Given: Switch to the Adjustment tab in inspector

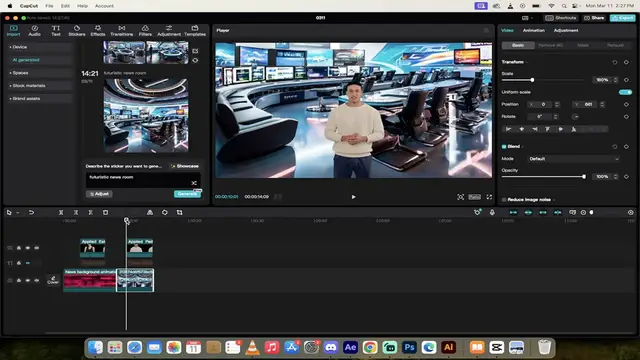Looking at the screenshot, I should click(566, 30).
